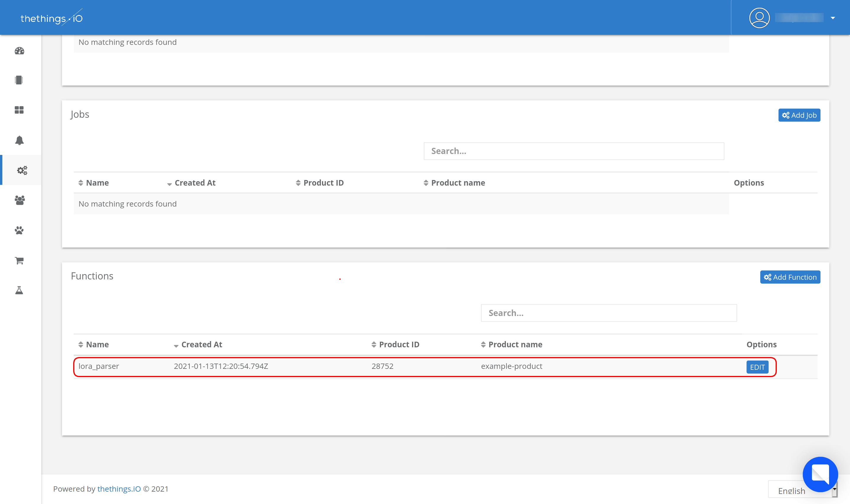
Task: Click Add Job button
Action: (800, 115)
